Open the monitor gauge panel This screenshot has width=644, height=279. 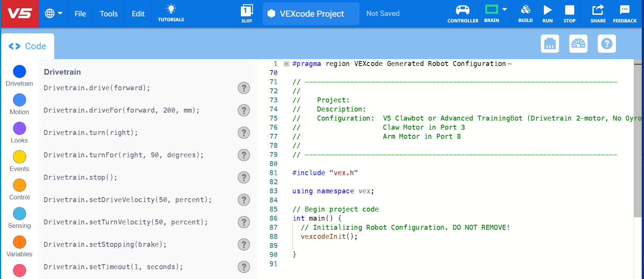pos(578,44)
